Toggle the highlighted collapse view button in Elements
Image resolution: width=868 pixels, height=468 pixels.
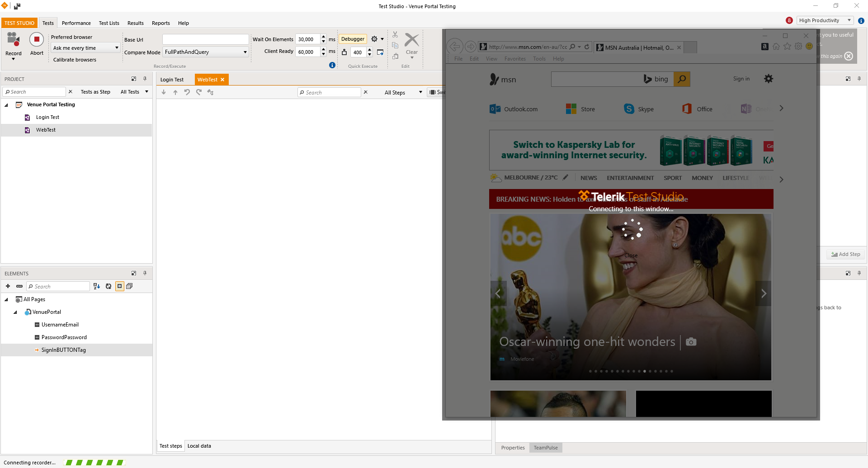tap(120, 286)
